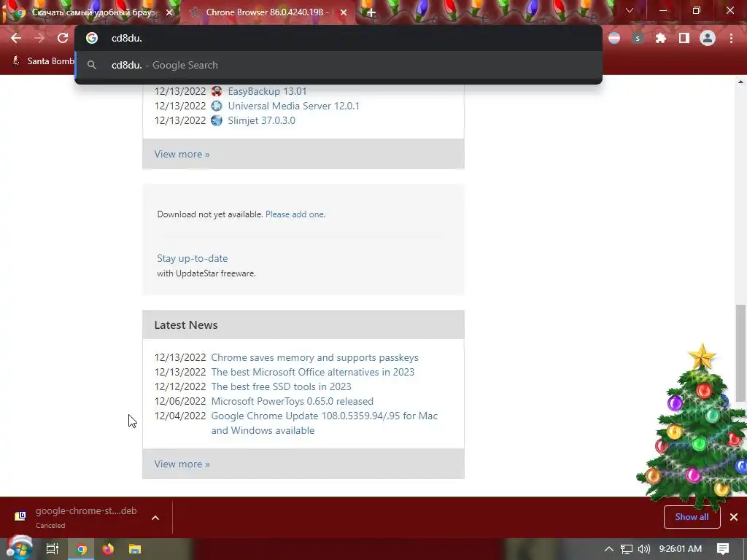Click the Show all downloads button

click(692, 517)
